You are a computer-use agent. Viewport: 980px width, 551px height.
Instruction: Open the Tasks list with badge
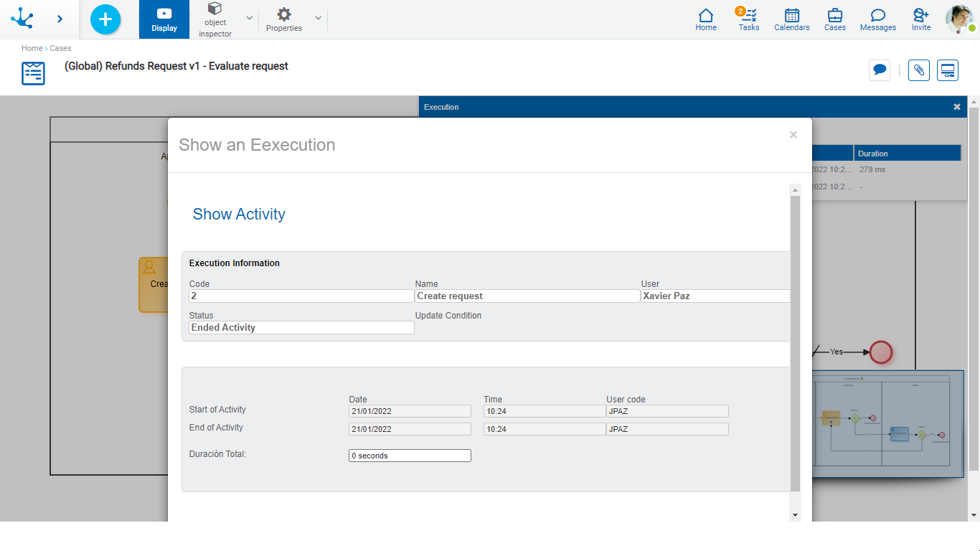pyautogui.click(x=748, y=19)
